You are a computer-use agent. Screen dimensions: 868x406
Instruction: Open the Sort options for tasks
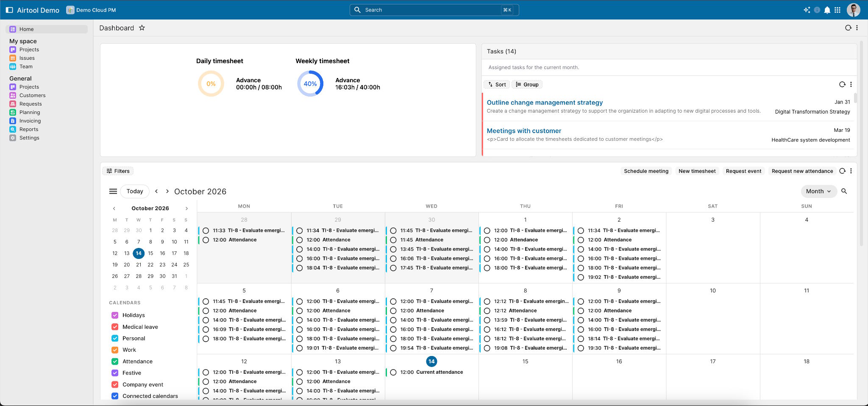(x=497, y=84)
